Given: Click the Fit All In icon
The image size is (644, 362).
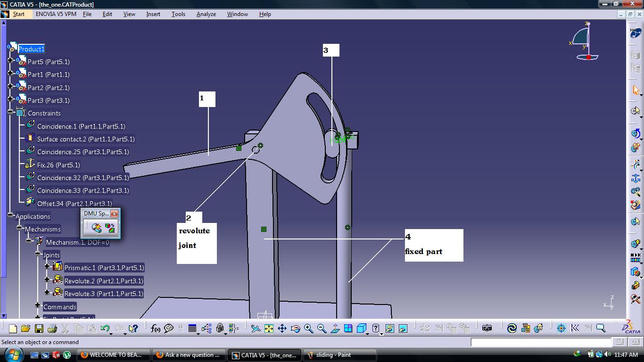Looking at the screenshot, I should click(x=268, y=328).
